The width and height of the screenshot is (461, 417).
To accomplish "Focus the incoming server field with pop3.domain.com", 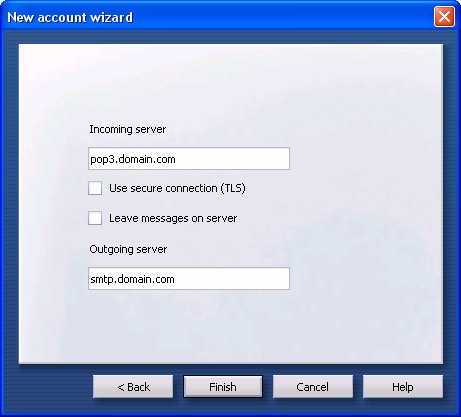I will tap(189, 159).
